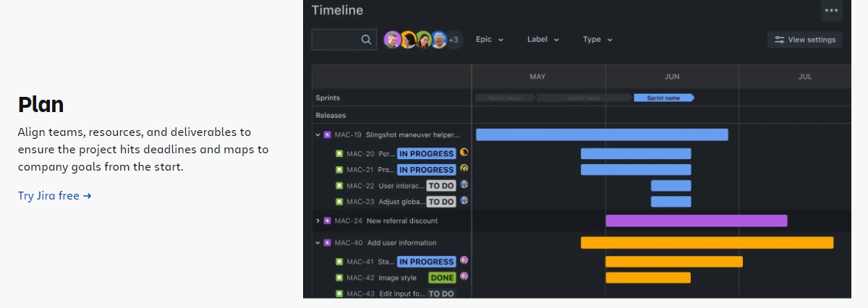Click the MAC-41 green story icon

tap(339, 262)
